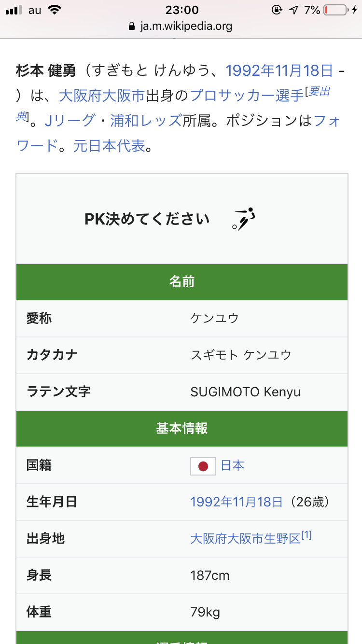Viewport: 362px width, 644px height.
Task: Tap the Japan flag icon
Action: (203, 466)
